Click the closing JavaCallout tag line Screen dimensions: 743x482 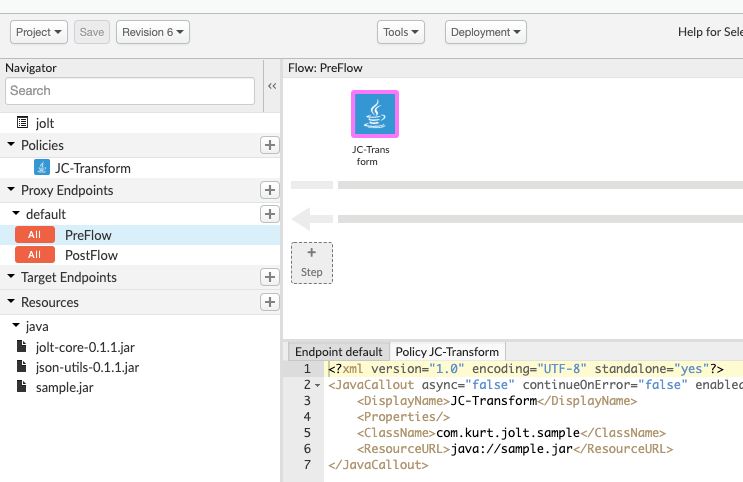378,465
